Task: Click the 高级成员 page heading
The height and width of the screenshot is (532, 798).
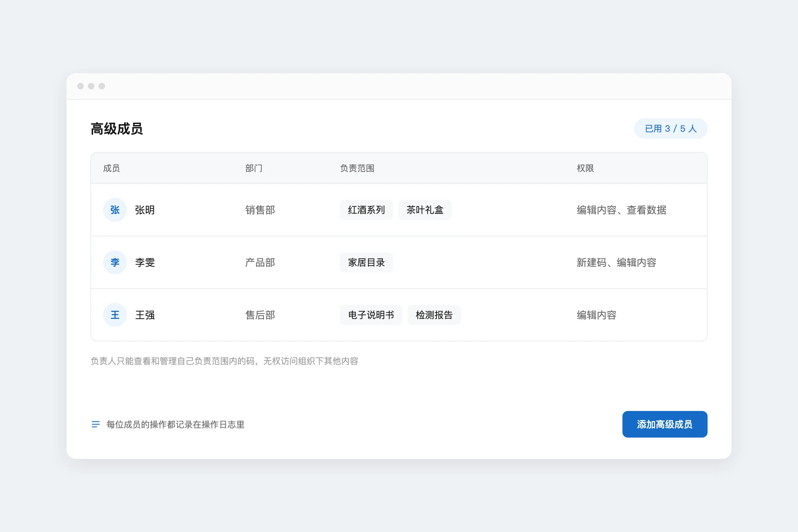Action: pyautogui.click(x=117, y=129)
